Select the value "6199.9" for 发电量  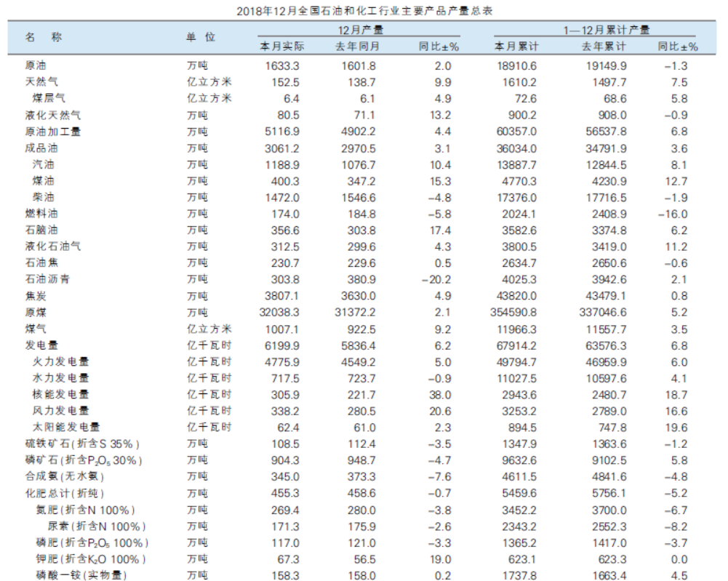pyautogui.click(x=282, y=346)
